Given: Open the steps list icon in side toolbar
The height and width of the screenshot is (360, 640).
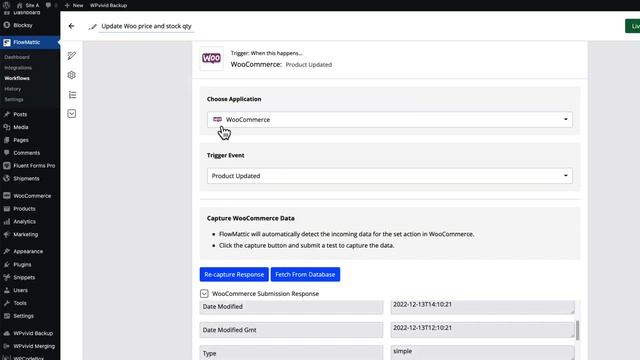Looking at the screenshot, I should [72, 95].
